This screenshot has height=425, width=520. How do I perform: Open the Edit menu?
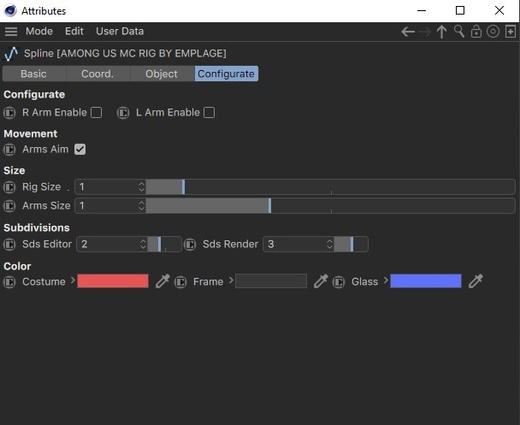(74, 31)
